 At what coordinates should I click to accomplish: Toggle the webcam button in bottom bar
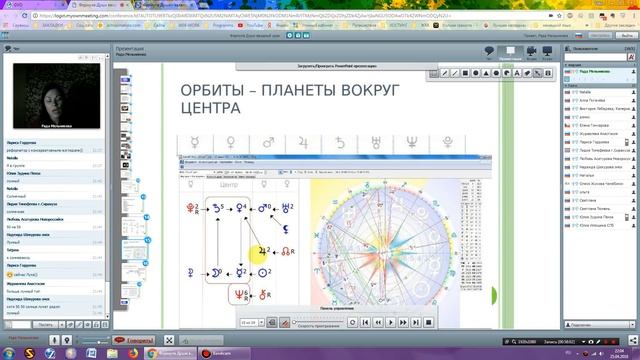tap(67, 340)
